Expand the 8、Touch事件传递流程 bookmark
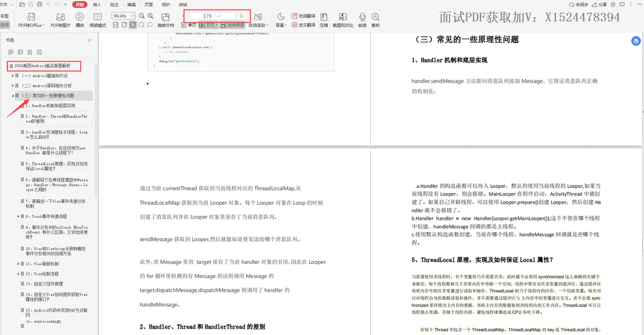Viewport: 644px width, 335px height. 18,217
